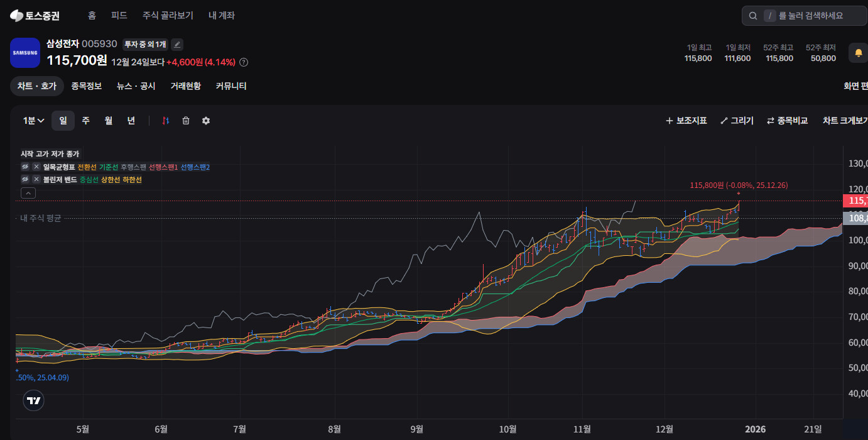Select the 주 (weekly) chart interval
The image size is (868, 440).
pos(85,121)
